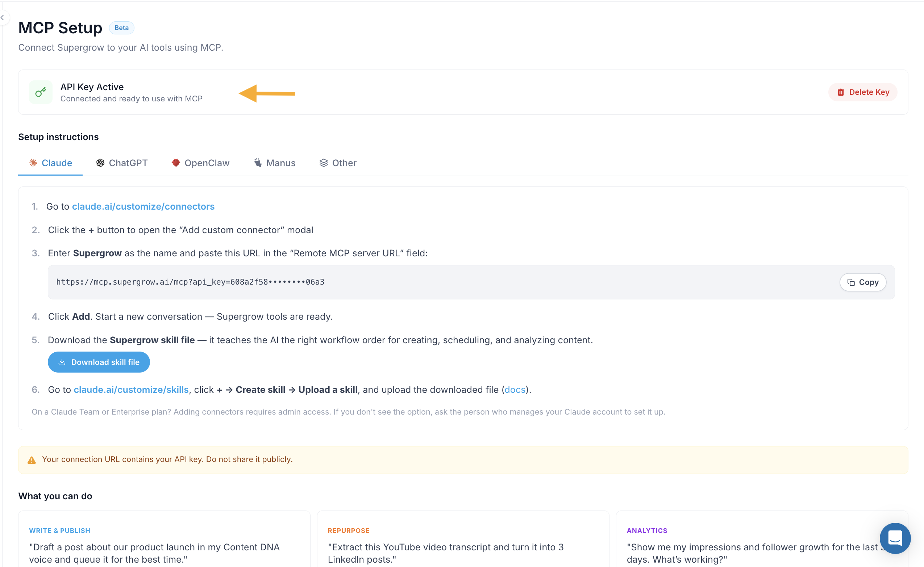
Task: Open the ChatGPT setup tab
Action: (122, 163)
